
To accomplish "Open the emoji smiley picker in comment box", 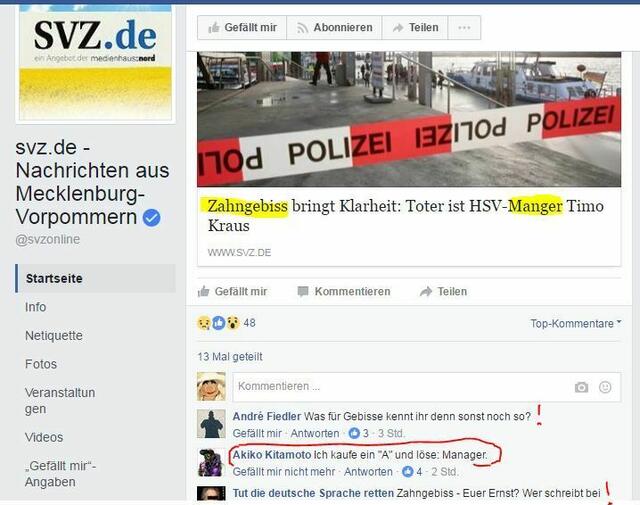I will (x=605, y=387).
